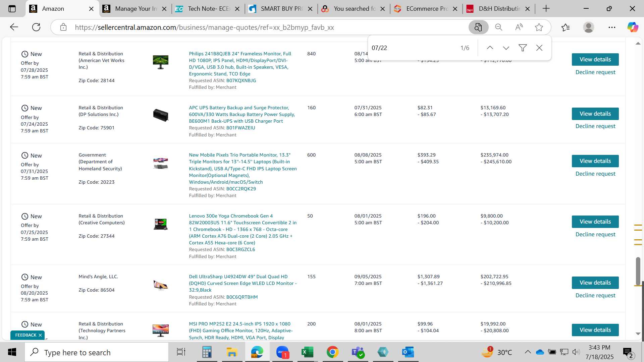View details for MSI PRO MP252 quote

coord(595,330)
